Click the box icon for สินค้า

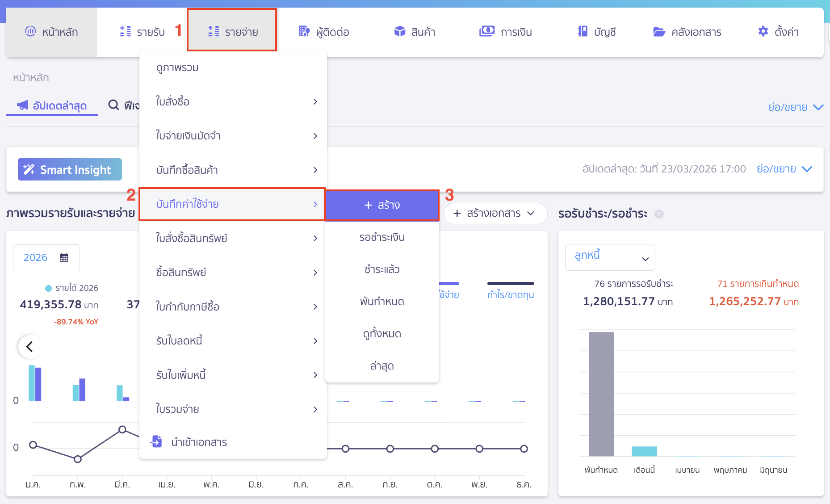399,31
